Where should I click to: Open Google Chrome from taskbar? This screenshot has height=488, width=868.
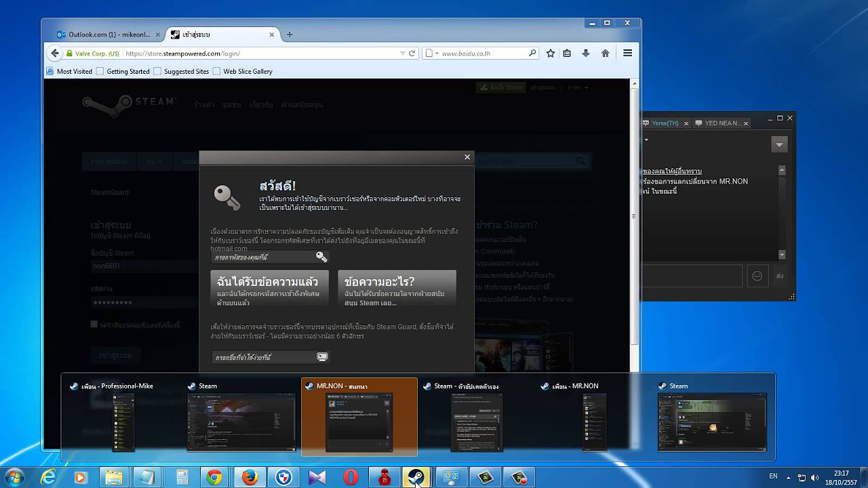(x=214, y=477)
